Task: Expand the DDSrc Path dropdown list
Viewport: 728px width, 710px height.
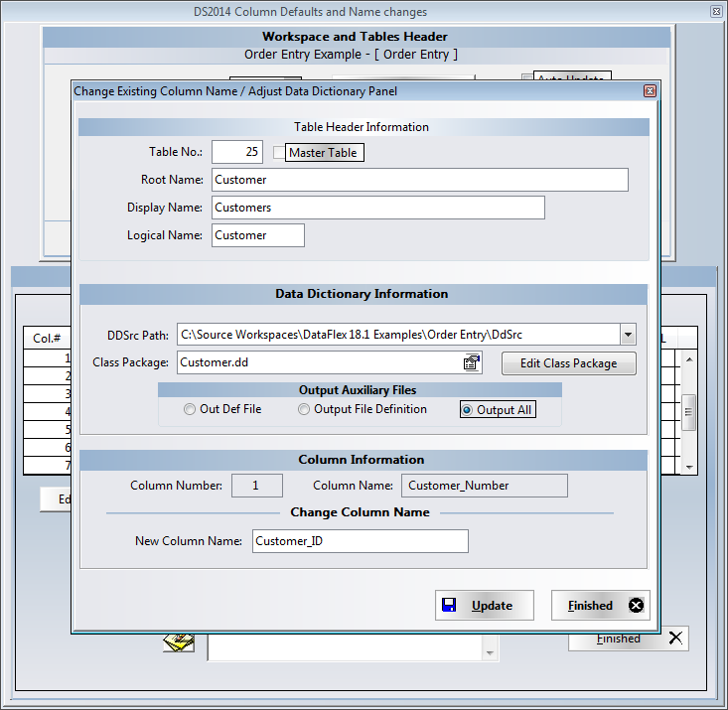Action: click(627, 335)
